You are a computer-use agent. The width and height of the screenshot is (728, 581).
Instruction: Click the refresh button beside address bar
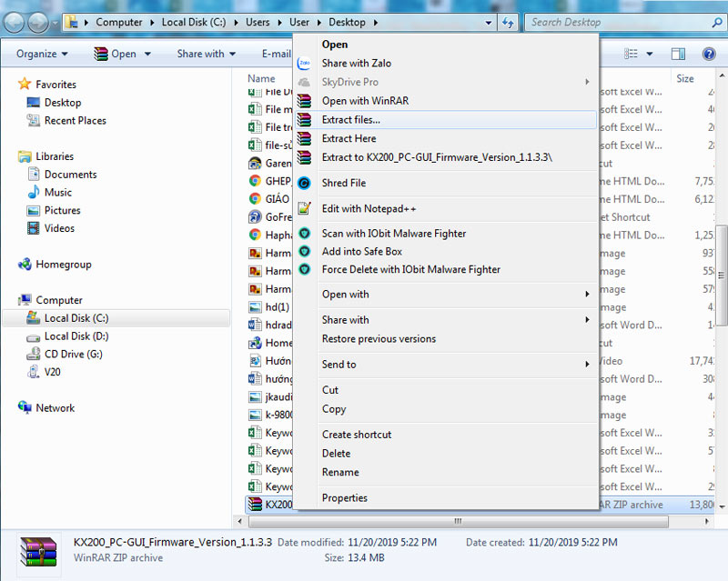pos(508,22)
